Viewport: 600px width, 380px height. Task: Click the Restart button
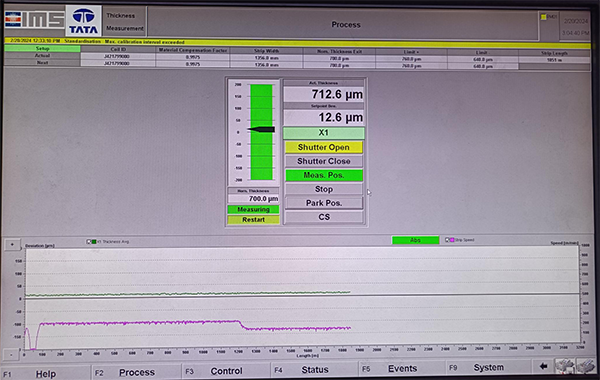coord(253,220)
